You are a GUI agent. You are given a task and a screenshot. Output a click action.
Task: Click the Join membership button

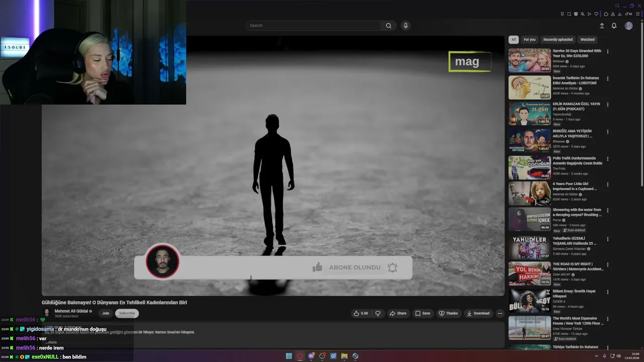[106, 313]
